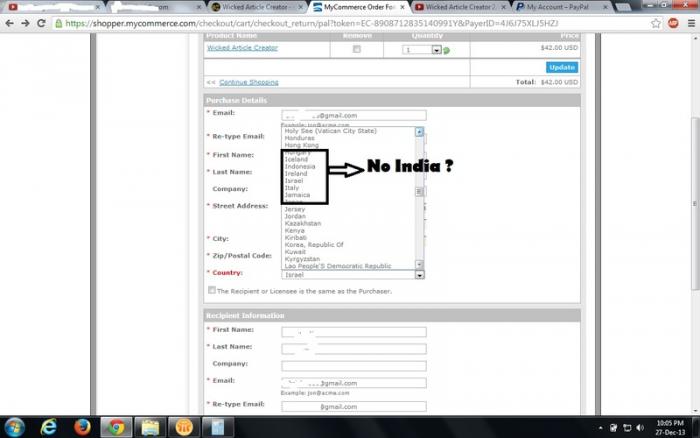This screenshot has height=438, width=700.
Task: Follow the Continue Shopping link
Action: 249,82
